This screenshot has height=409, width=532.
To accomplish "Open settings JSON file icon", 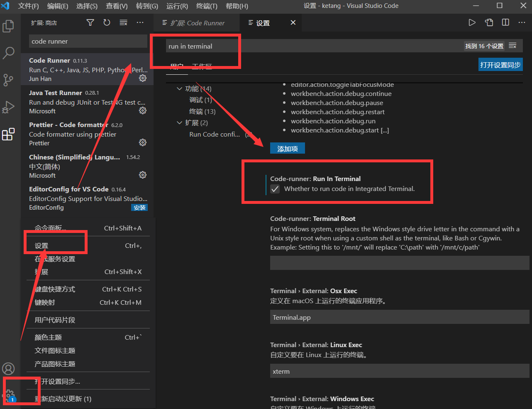I will (x=489, y=22).
